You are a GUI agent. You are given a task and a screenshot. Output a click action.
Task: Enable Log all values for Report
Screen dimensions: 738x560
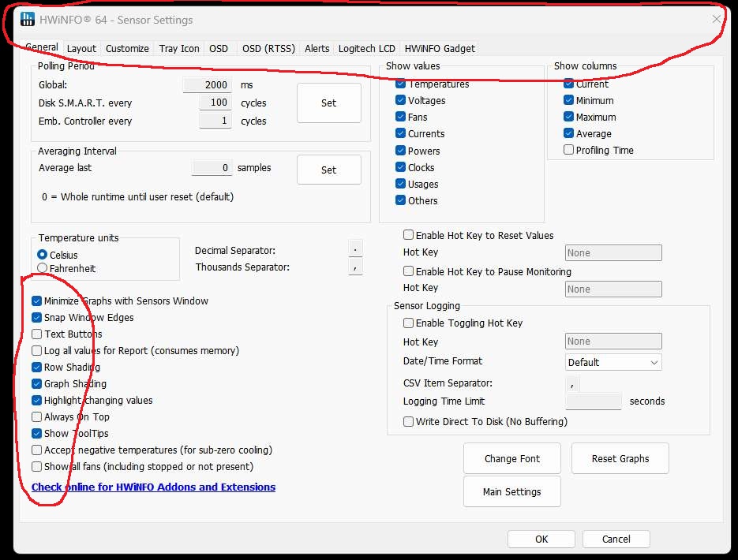pyautogui.click(x=37, y=351)
